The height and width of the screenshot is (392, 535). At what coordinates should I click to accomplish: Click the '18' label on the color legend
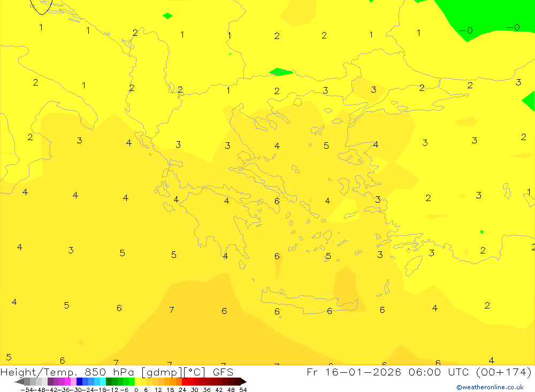click(170, 390)
